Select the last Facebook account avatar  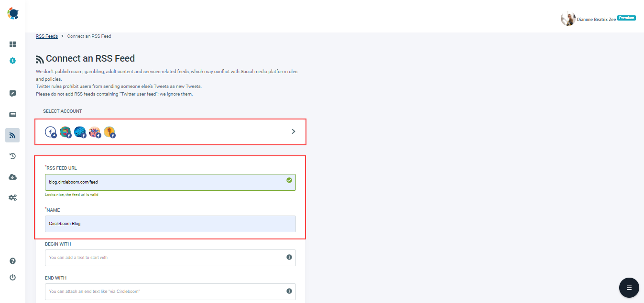click(109, 132)
